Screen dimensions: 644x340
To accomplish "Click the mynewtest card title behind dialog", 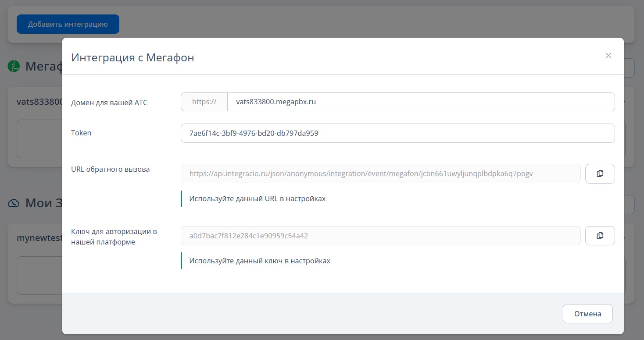I will [39, 238].
